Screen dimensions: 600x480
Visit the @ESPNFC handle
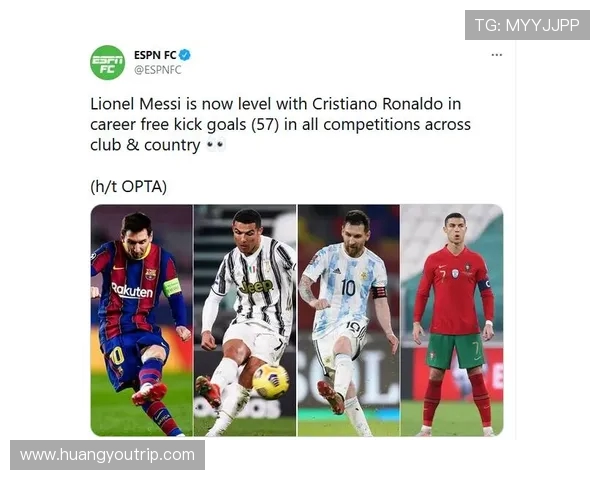click(x=158, y=70)
